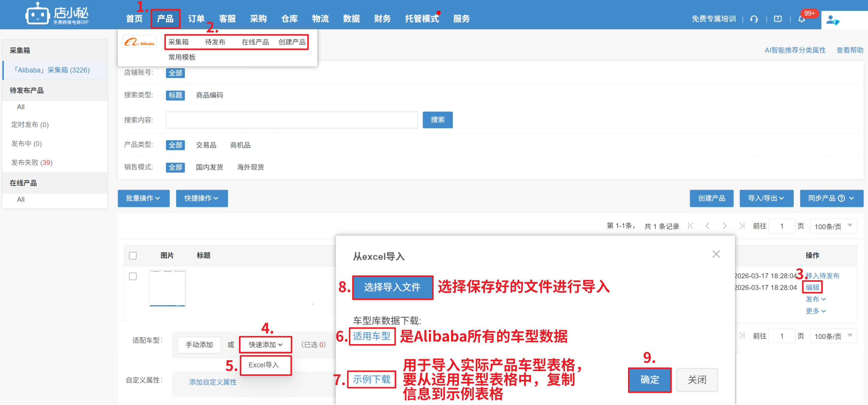Open the notifications bell icon

coord(801,19)
